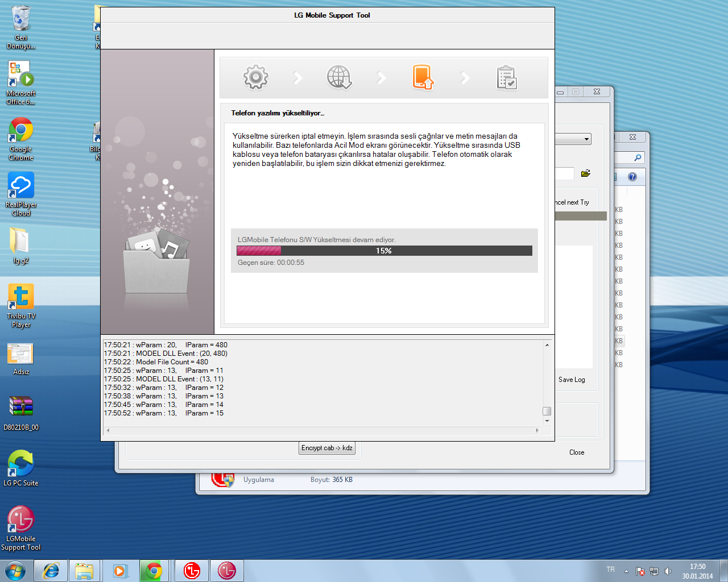Click the Save Log button
This screenshot has height=582, width=728.
coord(572,380)
